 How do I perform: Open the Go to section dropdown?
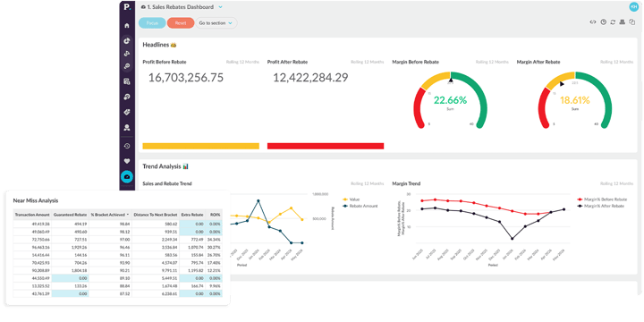pyautogui.click(x=216, y=23)
